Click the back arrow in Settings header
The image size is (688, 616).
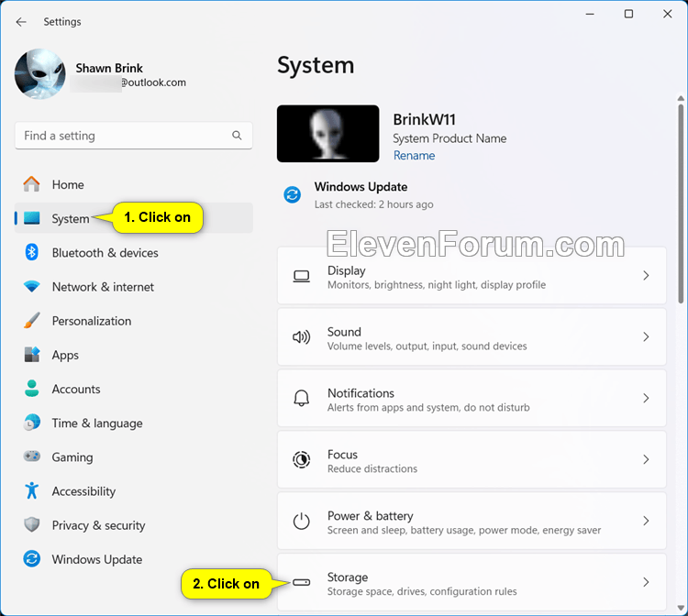click(x=21, y=22)
